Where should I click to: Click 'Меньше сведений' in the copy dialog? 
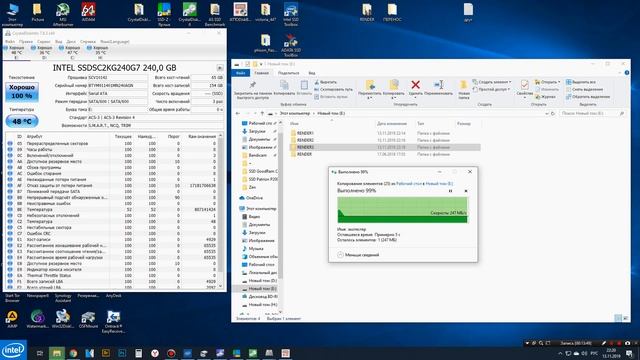[358, 255]
